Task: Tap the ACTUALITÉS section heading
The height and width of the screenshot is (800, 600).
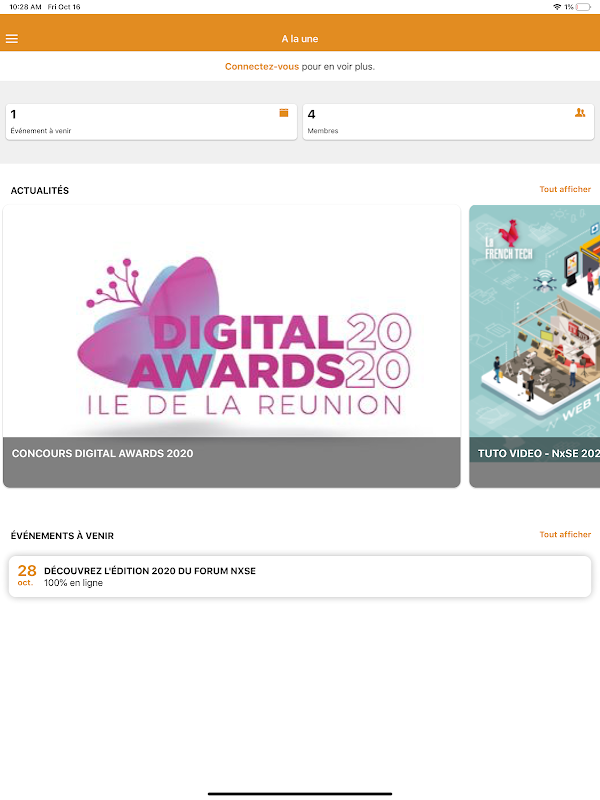Action: pos(40,190)
